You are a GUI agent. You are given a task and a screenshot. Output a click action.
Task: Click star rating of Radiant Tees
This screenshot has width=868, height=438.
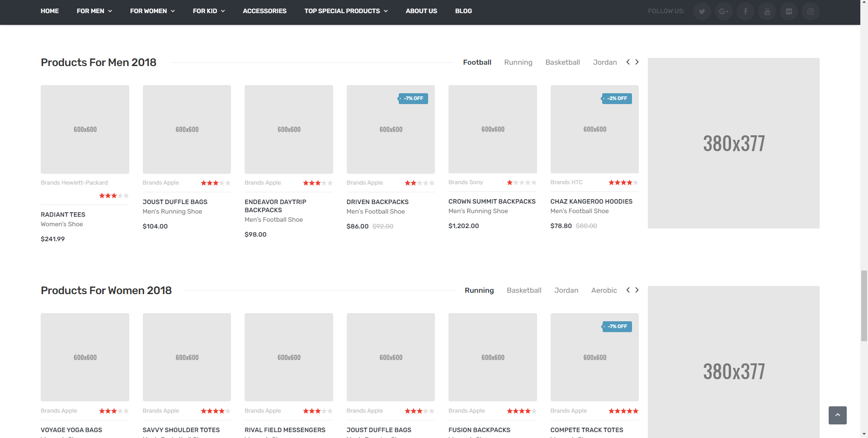114,195
